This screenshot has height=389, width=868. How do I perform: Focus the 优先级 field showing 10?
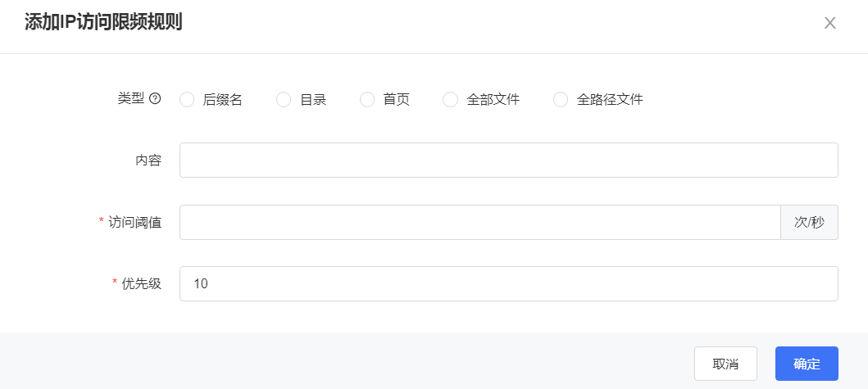509,284
